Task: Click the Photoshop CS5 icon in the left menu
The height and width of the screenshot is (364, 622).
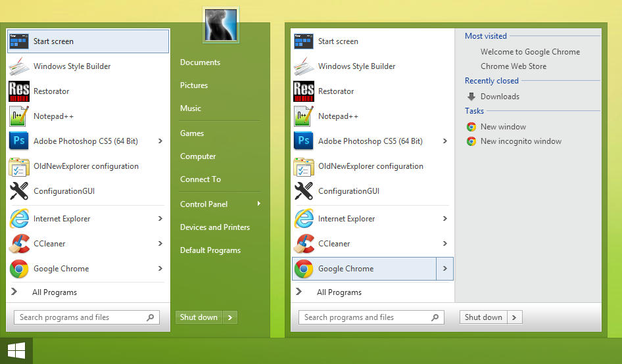Action: point(19,141)
